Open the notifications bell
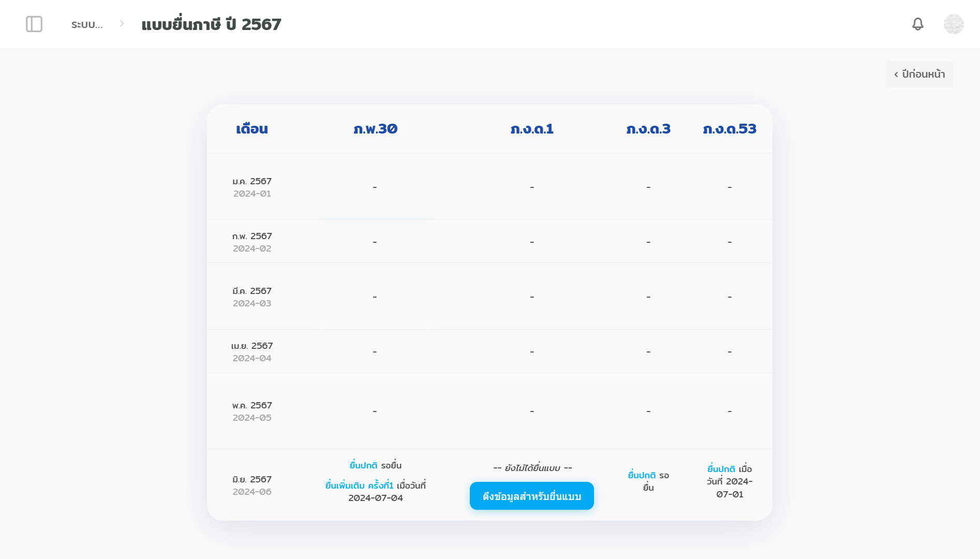This screenshot has height=559, width=980. click(917, 24)
